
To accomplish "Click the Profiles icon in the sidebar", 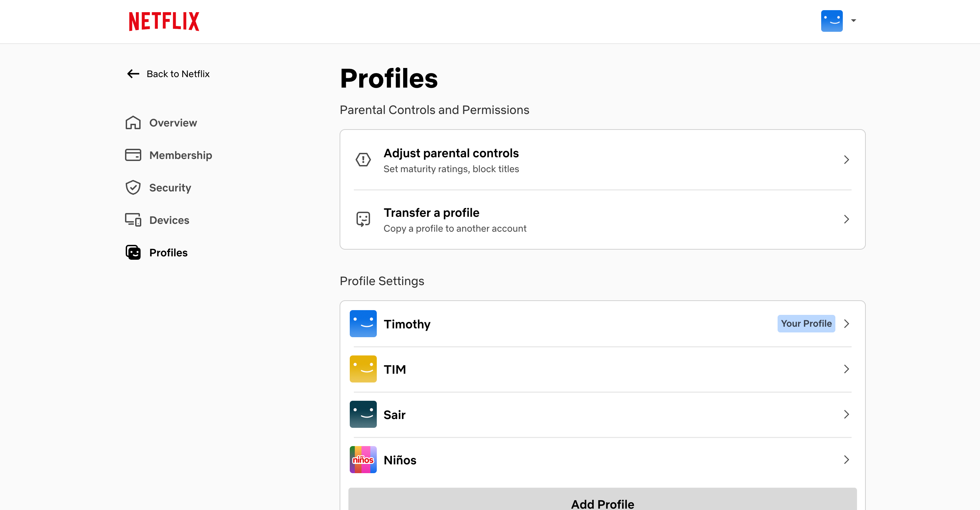I will point(133,252).
